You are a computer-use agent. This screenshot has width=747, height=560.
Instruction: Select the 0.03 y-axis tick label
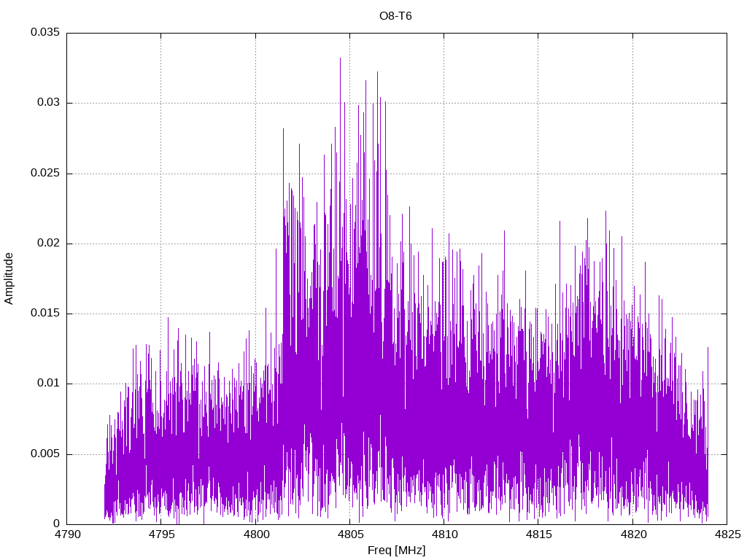(x=48, y=103)
